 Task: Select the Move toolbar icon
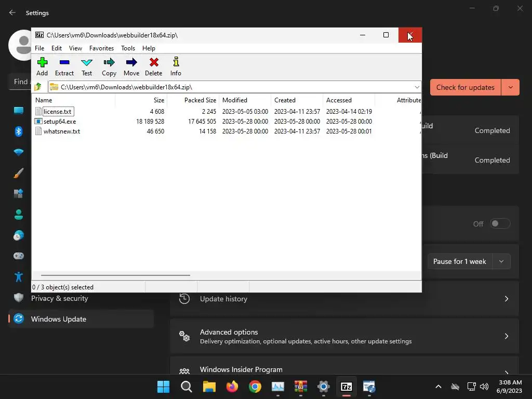[131, 62]
